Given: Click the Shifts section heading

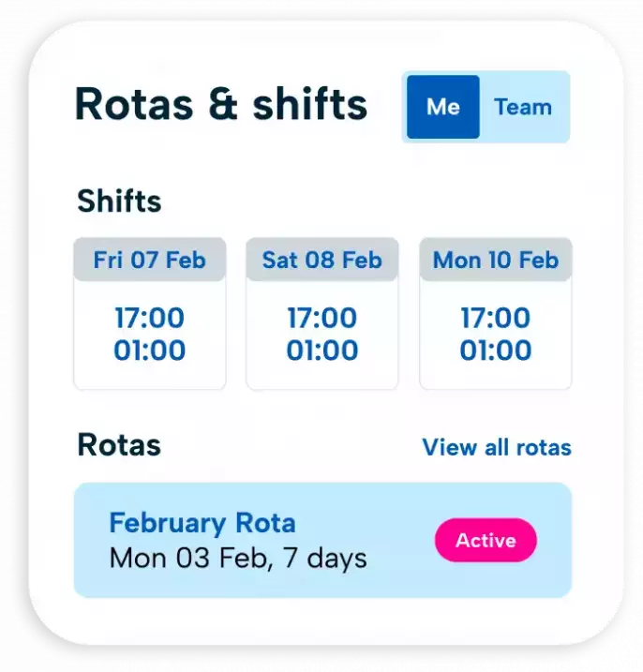Looking at the screenshot, I should [119, 202].
